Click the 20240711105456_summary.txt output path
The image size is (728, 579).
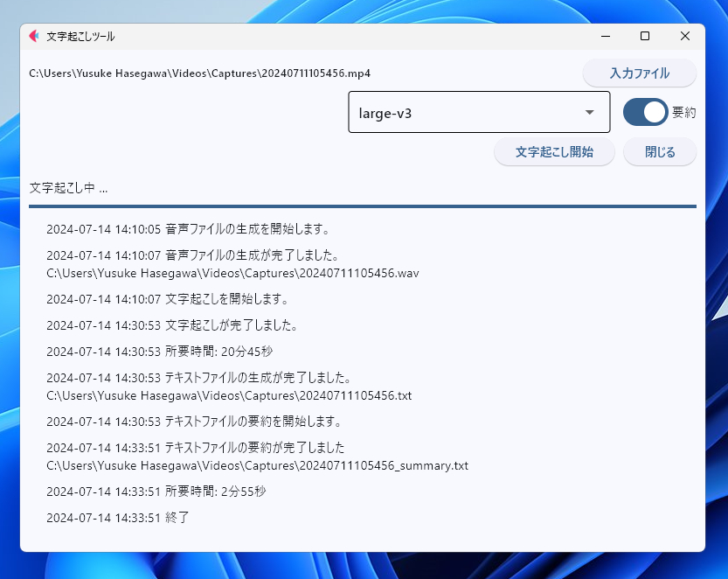pyautogui.click(x=257, y=465)
